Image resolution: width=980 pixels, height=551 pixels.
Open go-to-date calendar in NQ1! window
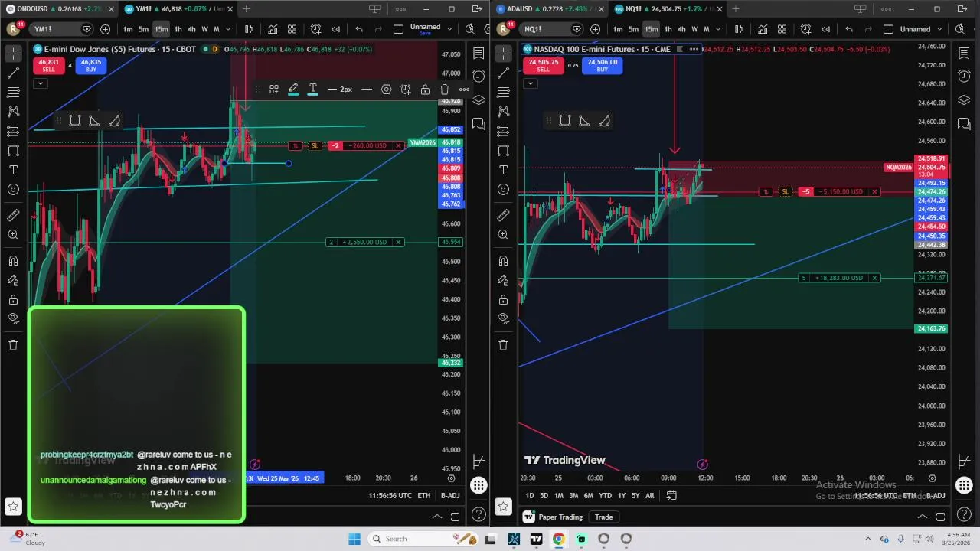point(671,496)
